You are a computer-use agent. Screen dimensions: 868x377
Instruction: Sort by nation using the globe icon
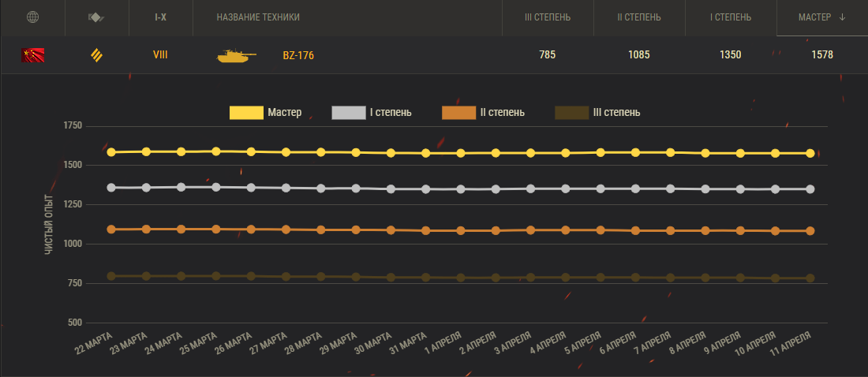(x=32, y=17)
